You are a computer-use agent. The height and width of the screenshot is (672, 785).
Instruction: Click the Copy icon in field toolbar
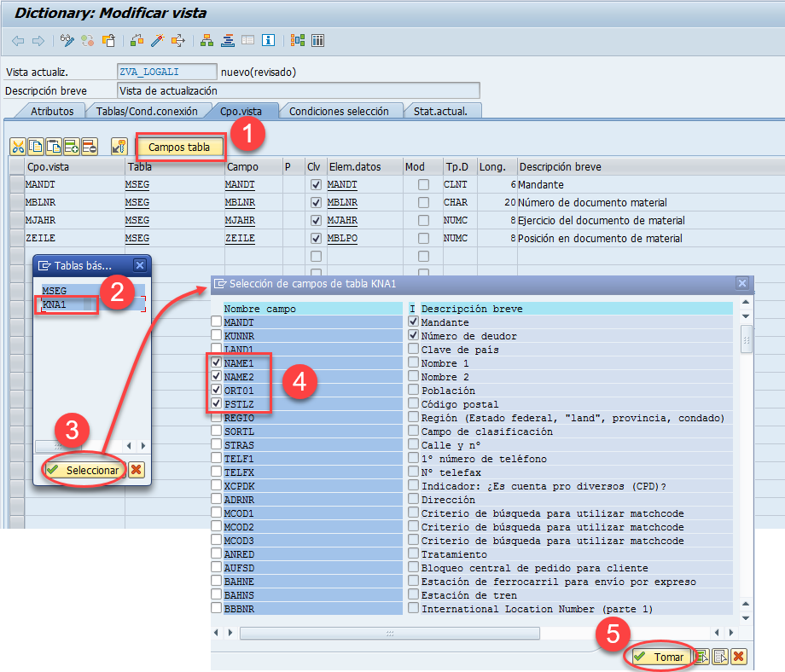click(36, 147)
